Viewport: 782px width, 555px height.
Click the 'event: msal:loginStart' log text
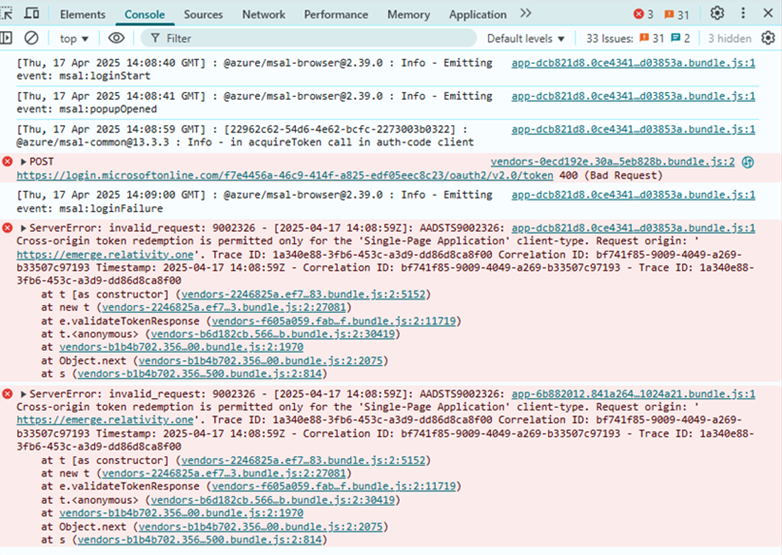tap(83, 76)
